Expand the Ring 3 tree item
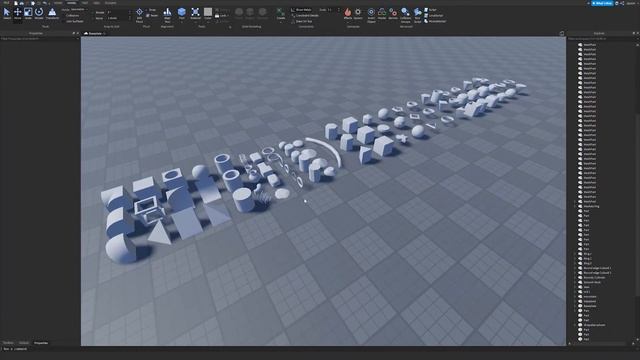Screen dimensions: 640x360 [x=576, y=263]
